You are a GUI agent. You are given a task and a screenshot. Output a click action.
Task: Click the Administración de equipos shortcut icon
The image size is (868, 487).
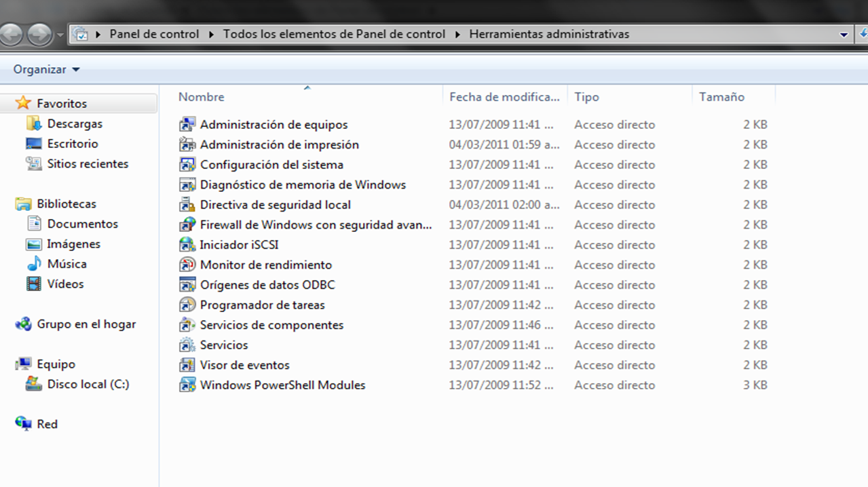(x=187, y=125)
